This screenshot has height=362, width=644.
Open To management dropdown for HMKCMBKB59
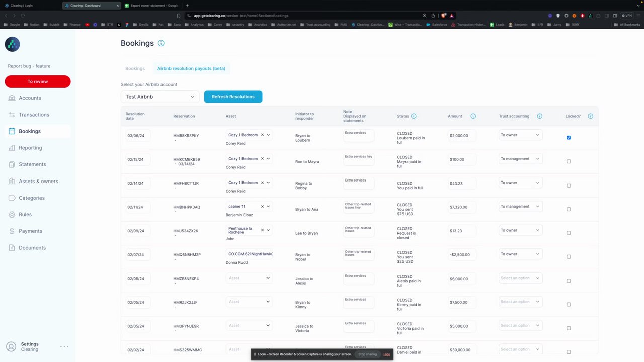[520, 159]
